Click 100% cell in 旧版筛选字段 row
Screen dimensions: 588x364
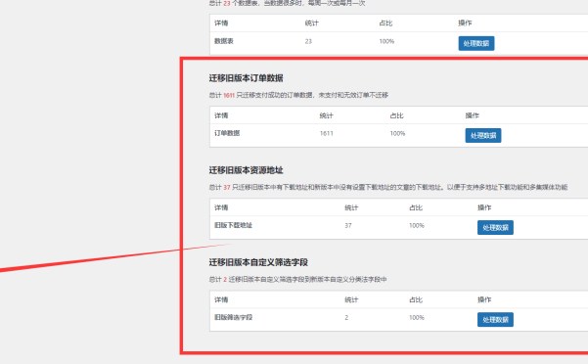(417, 318)
